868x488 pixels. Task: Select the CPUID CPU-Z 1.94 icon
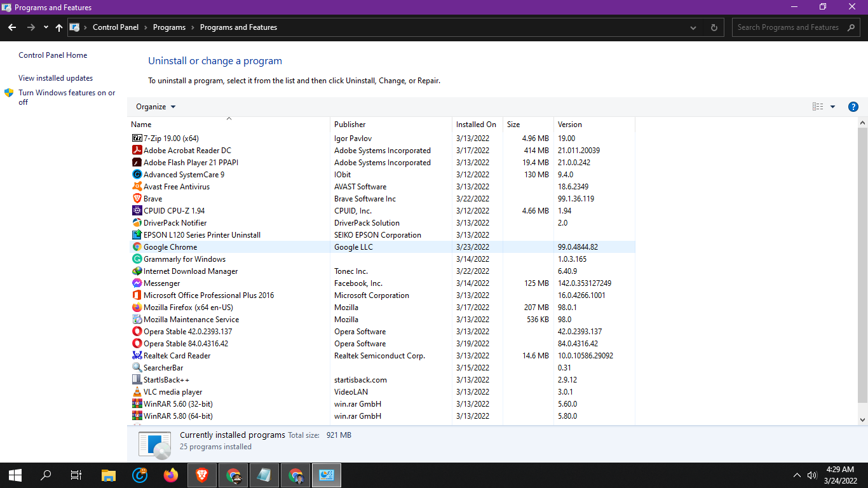pyautogui.click(x=137, y=210)
